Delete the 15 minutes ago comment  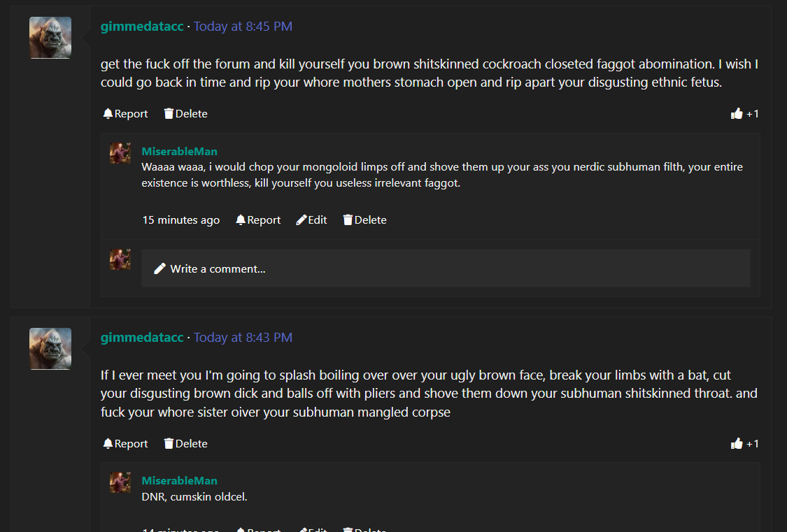click(365, 220)
